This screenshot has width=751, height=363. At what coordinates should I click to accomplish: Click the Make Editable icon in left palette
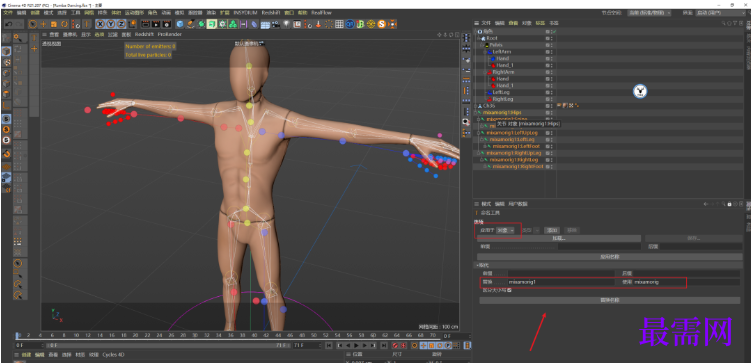6,38
